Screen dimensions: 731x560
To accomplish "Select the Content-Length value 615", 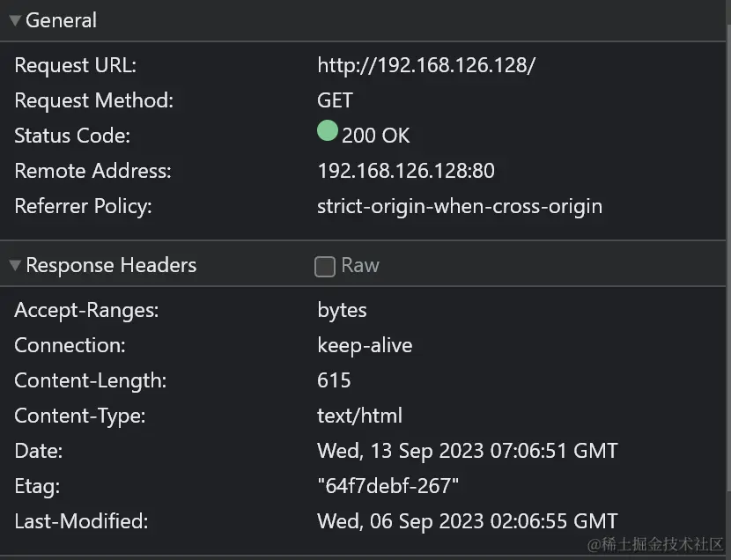I will pyautogui.click(x=334, y=380).
